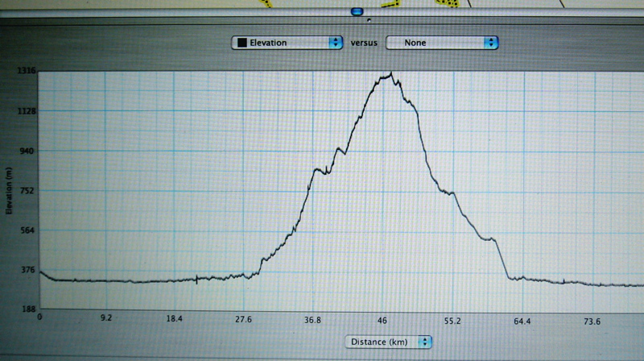Click the 9.2 km distance axis label
The height and width of the screenshot is (361, 644).
pos(105,321)
